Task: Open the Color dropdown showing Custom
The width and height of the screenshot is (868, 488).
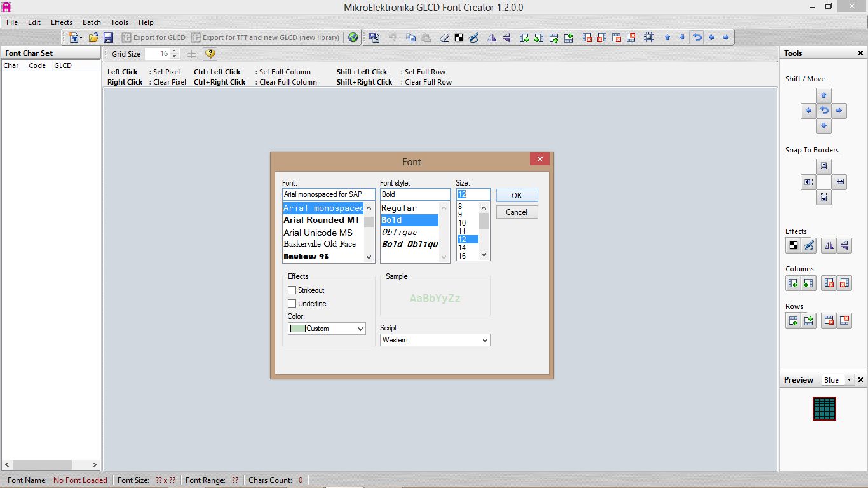Action: 327,329
